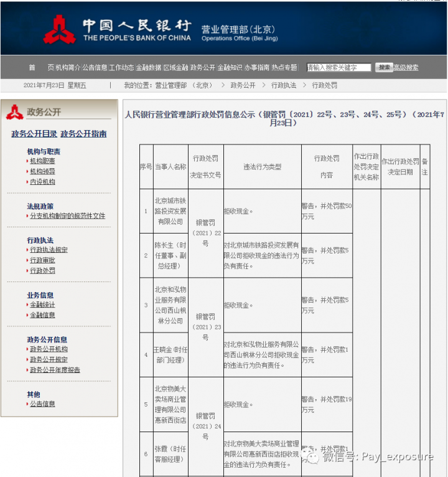The height and width of the screenshot is (477, 448).
Task: Click cell 银管罚（2021）22号
Action: pos(206,233)
